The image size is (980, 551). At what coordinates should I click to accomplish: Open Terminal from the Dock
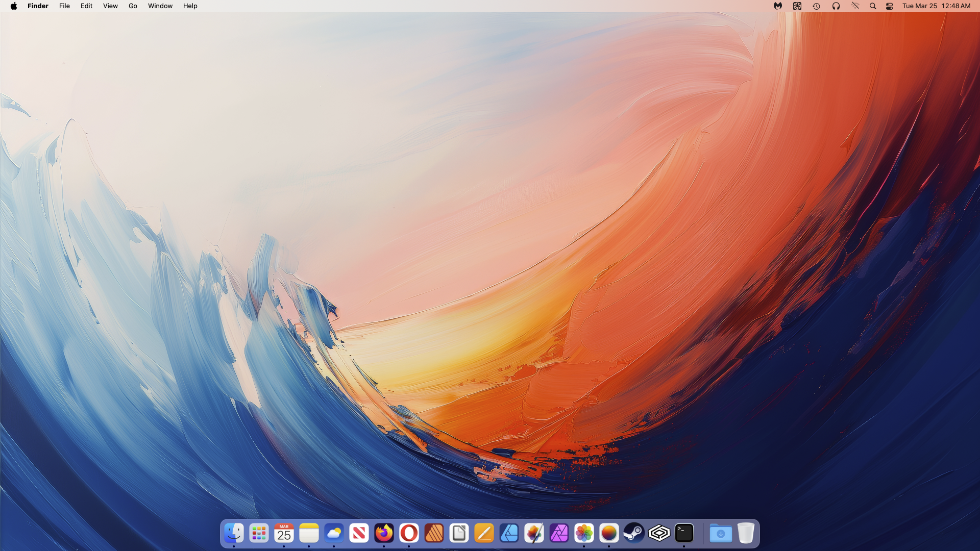pyautogui.click(x=684, y=534)
